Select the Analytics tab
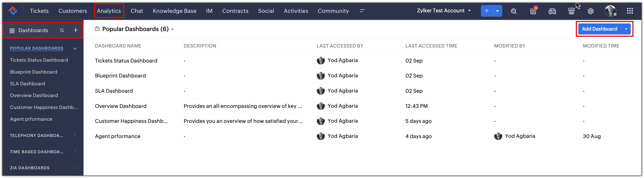The width and height of the screenshot is (644, 178). tap(109, 11)
